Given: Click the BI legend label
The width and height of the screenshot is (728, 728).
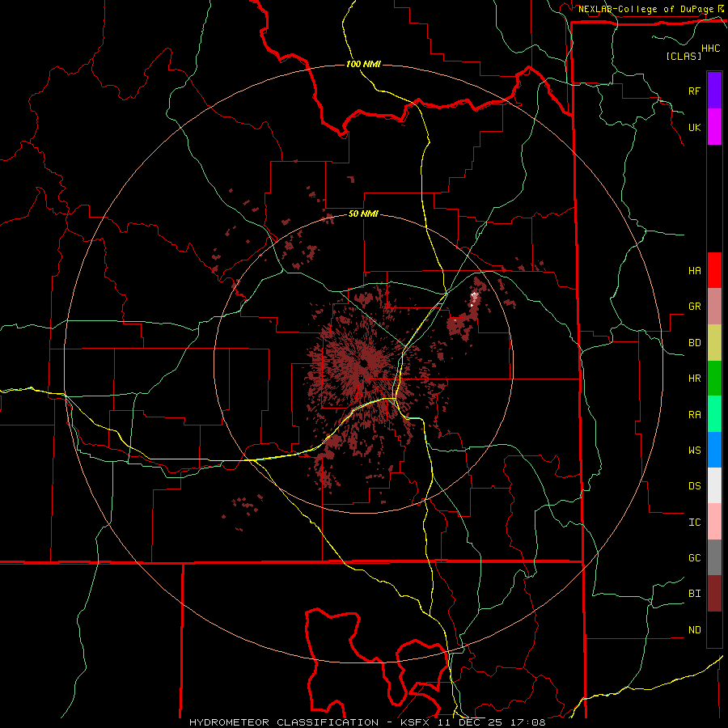Looking at the screenshot, I should point(694,594).
